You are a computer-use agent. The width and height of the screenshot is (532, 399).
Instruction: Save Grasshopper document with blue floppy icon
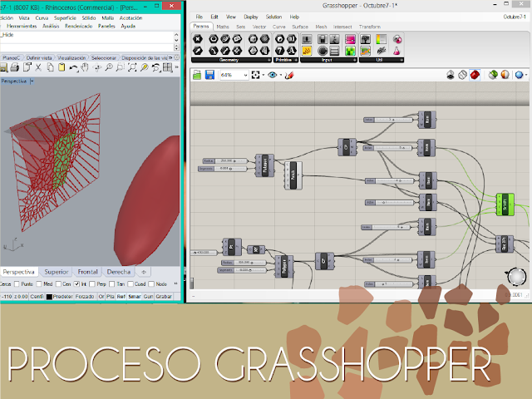209,75
